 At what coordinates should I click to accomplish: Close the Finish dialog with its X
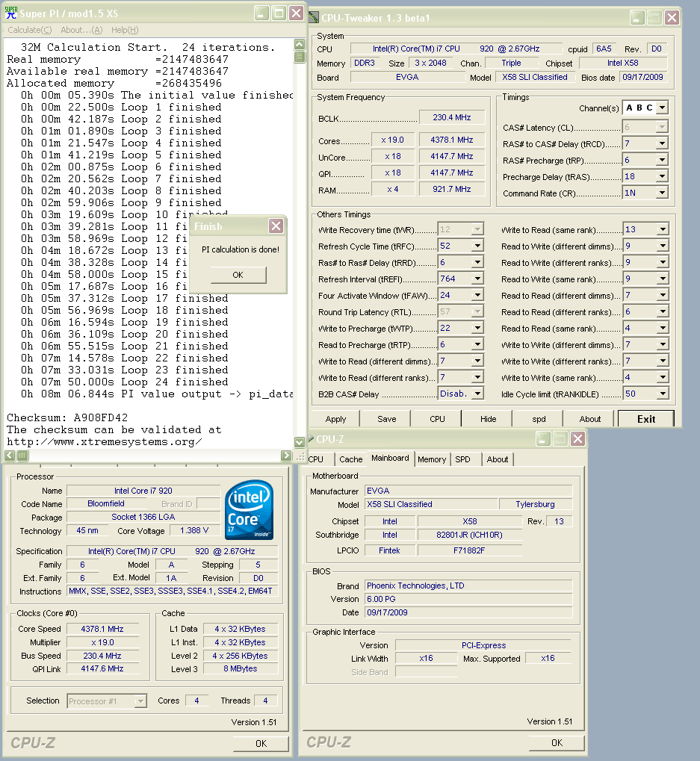pos(276,226)
